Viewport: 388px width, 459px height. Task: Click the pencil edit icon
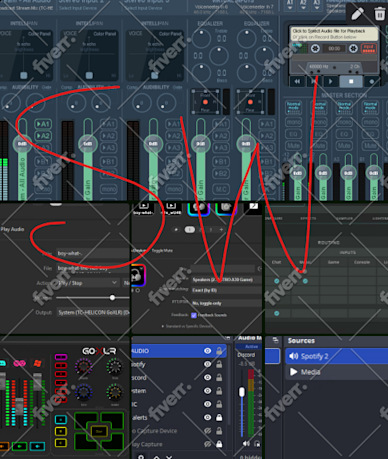[357, 14]
